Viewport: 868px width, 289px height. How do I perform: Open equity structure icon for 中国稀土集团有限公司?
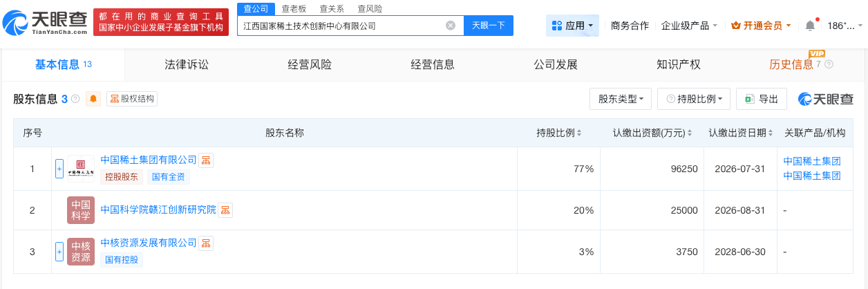point(206,160)
